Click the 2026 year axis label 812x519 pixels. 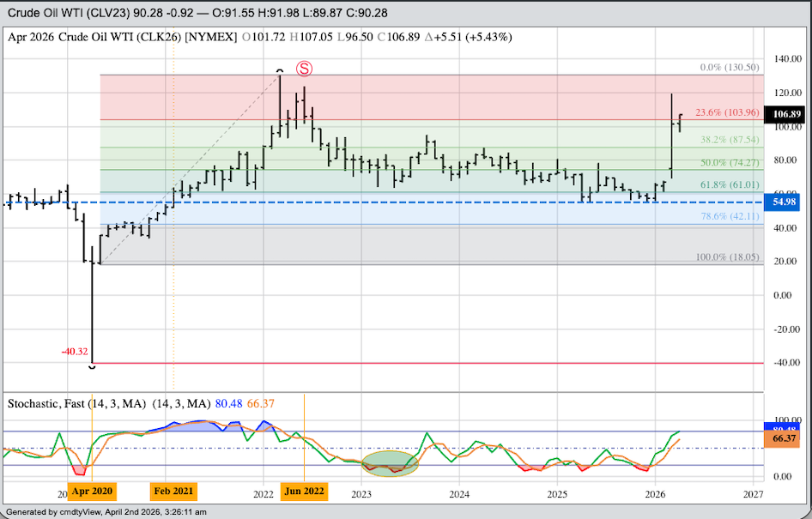click(x=655, y=495)
